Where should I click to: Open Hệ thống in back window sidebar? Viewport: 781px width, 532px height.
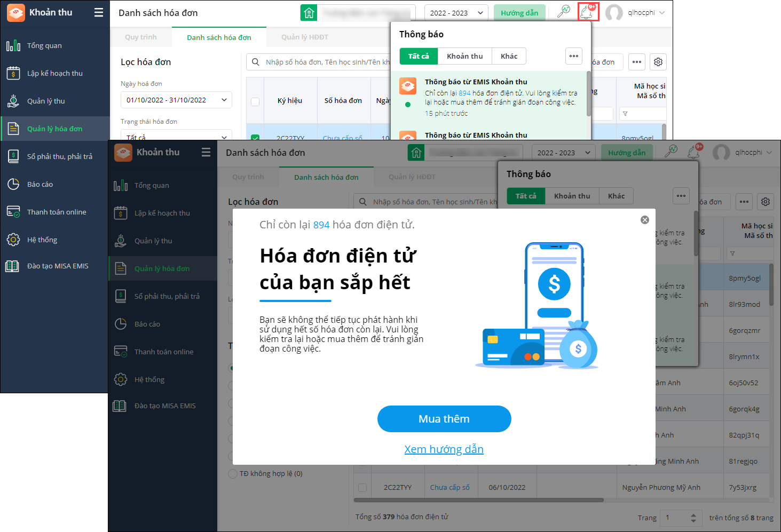[54, 240]
